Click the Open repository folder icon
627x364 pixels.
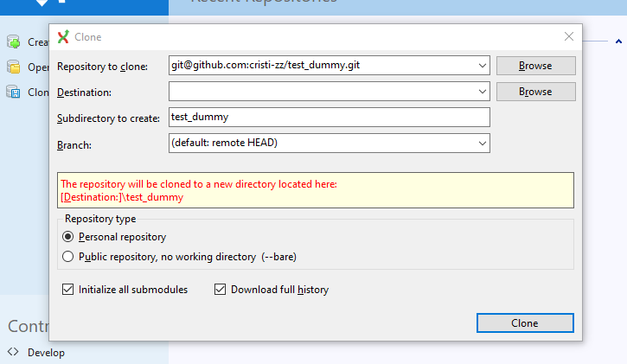(13, 67)
